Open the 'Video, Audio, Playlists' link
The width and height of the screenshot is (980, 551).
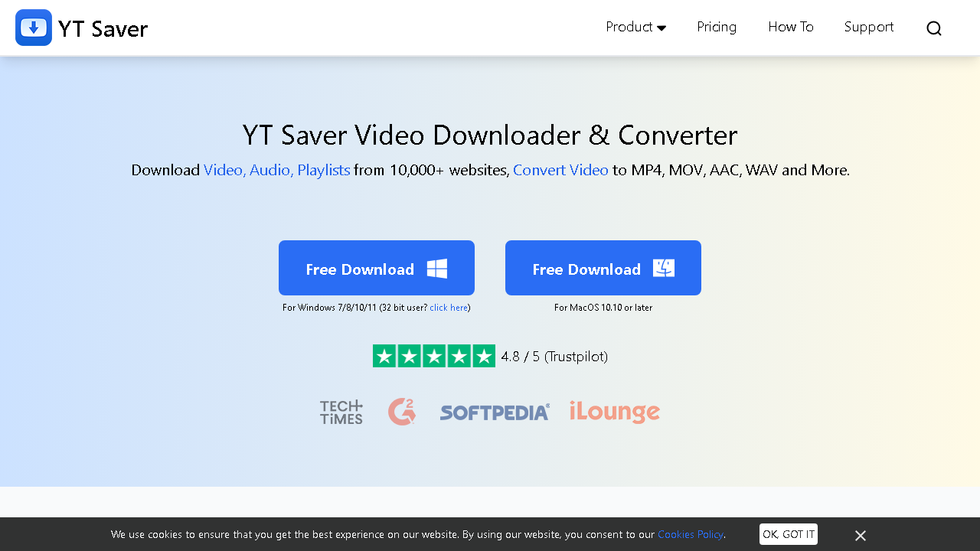click(x=277, y=170)
